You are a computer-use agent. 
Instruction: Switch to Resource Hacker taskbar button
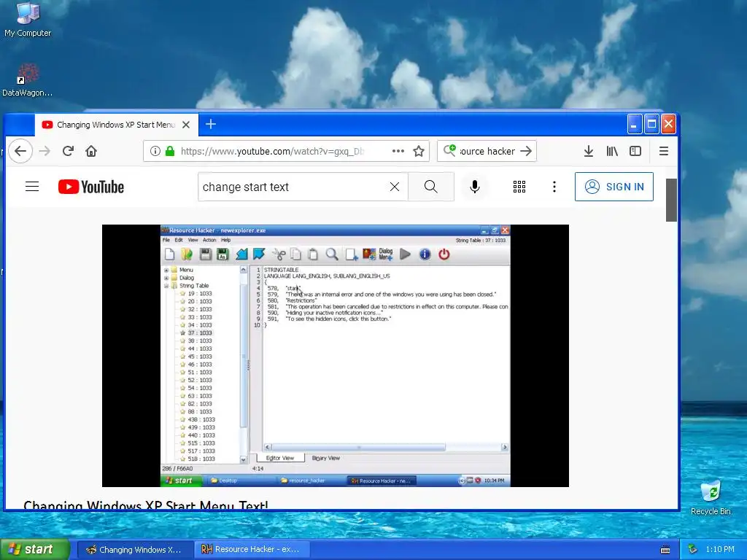(x=252, y=550)
